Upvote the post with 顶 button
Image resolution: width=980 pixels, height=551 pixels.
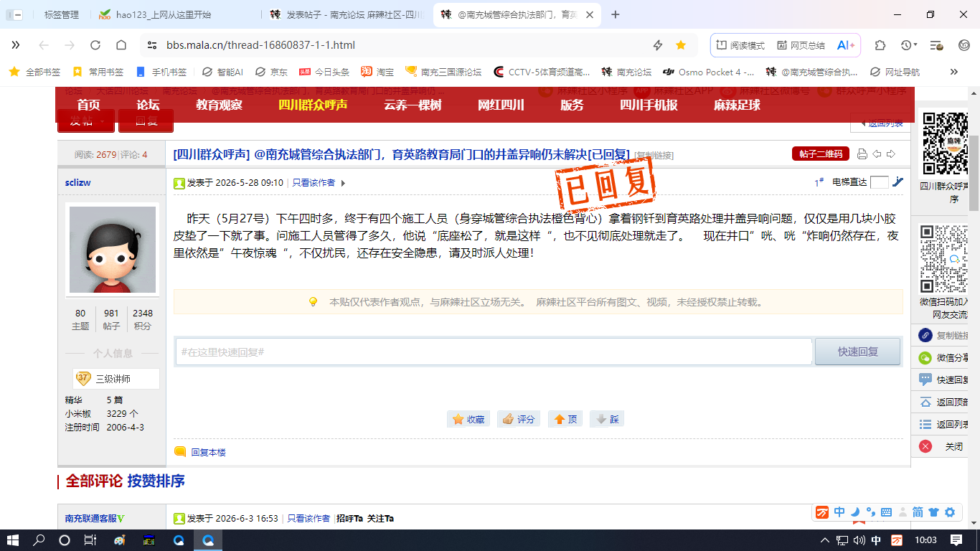pos(565,419)
